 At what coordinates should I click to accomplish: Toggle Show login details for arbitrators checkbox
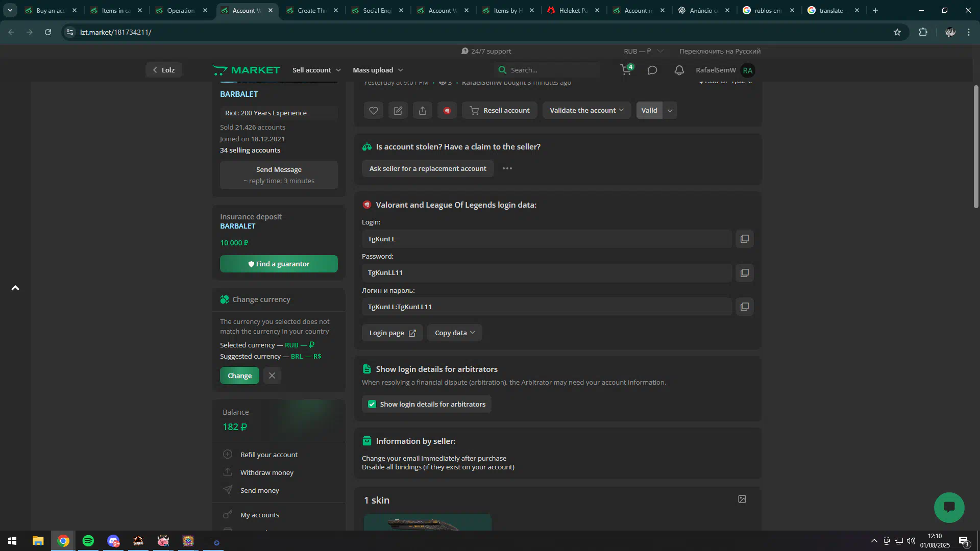tap(372, 404)
